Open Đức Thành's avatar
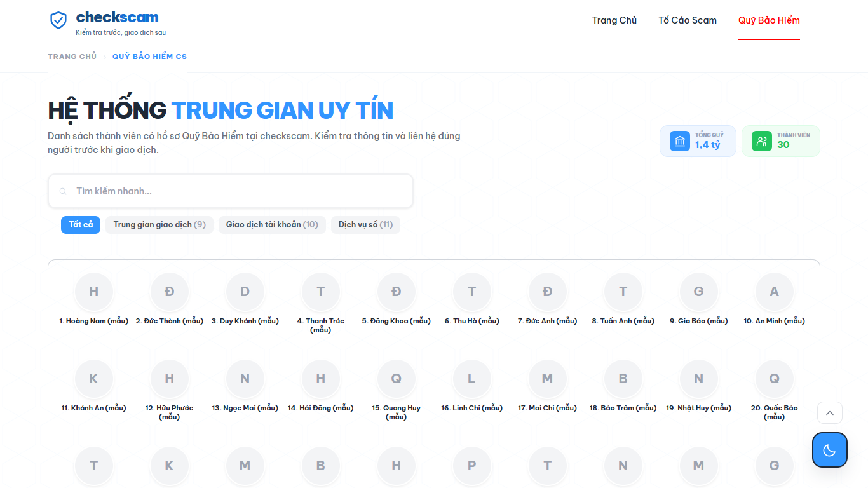Viewport: 868px width, 488px height. click(x=170, y=292)
